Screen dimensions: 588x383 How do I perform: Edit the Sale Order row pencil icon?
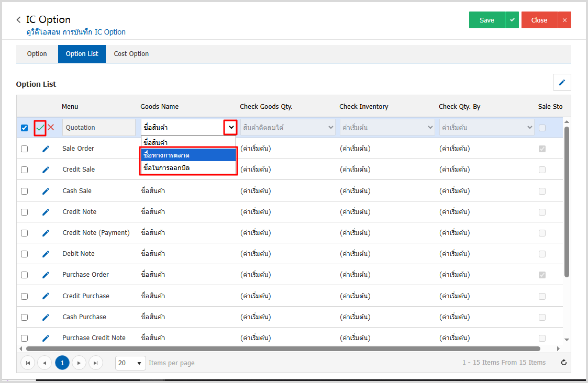(46, 149)
